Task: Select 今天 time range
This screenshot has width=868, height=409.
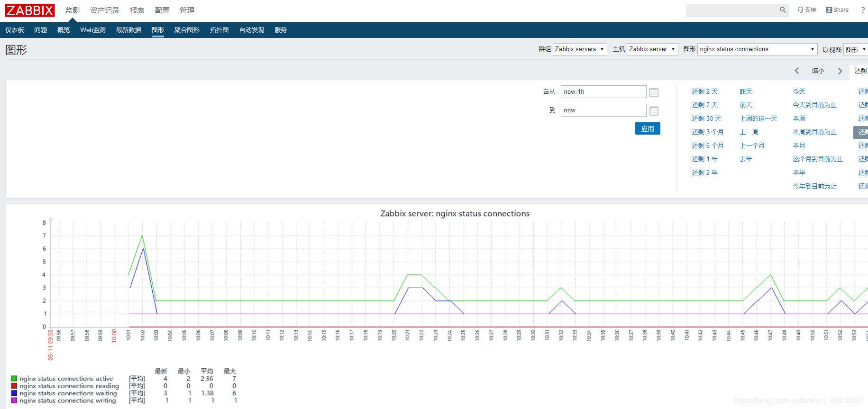Action: click(799, 91)
